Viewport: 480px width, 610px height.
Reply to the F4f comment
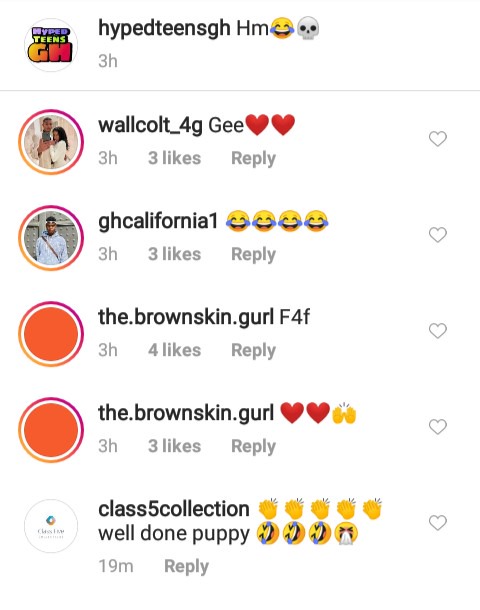(x=253, y=351)
